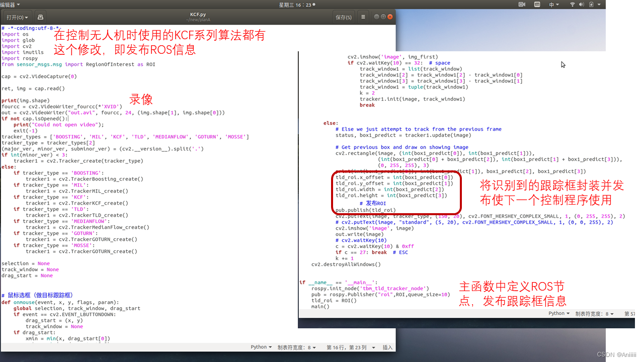The height and width of the screenshot is (362, 644).
Task: Click the 插入 insert mode indicator
Action: 387,347
